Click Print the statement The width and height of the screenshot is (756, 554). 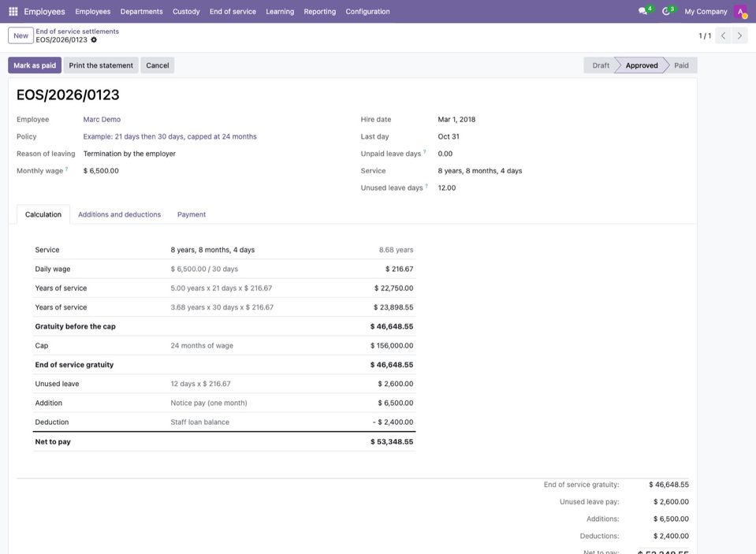(101, 65)
